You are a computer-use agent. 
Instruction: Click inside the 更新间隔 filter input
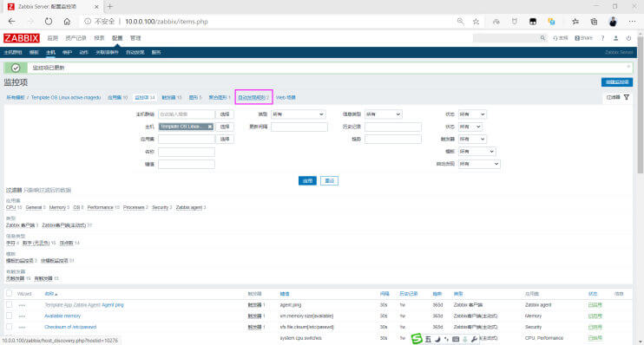coord(299,127)
